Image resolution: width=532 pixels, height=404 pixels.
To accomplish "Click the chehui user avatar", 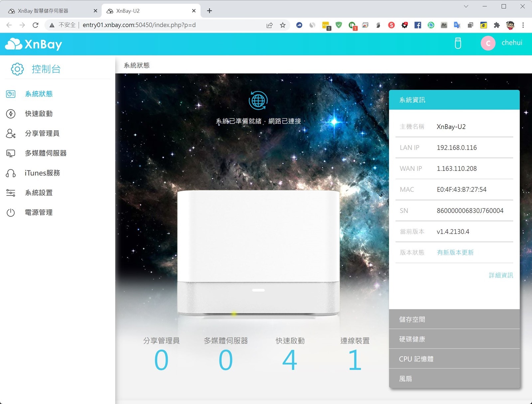I will (x=488, y=43).
